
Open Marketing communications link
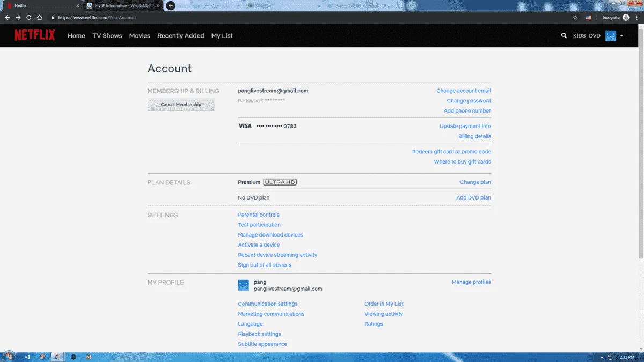271,314
